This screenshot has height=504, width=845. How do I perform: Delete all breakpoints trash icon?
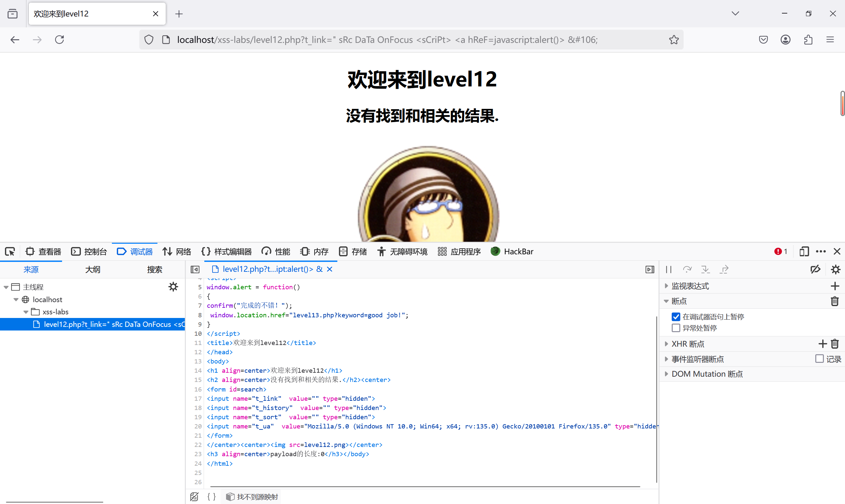click(835, 301)
